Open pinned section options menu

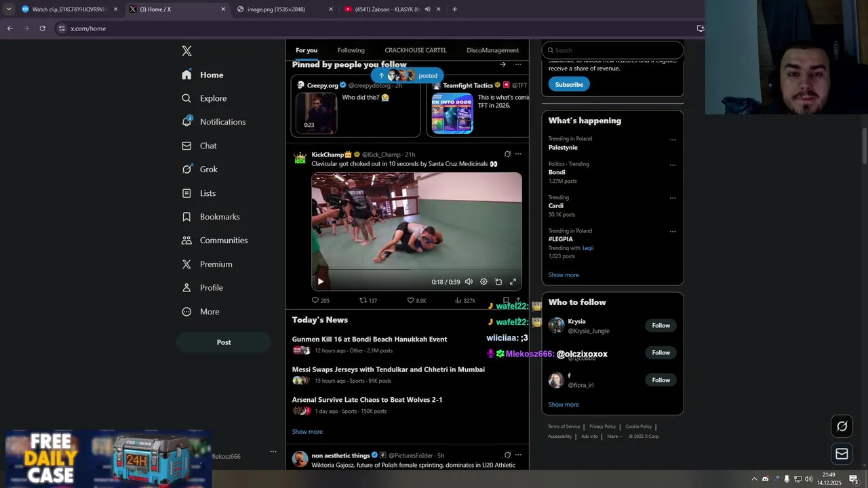pos(518,64)
